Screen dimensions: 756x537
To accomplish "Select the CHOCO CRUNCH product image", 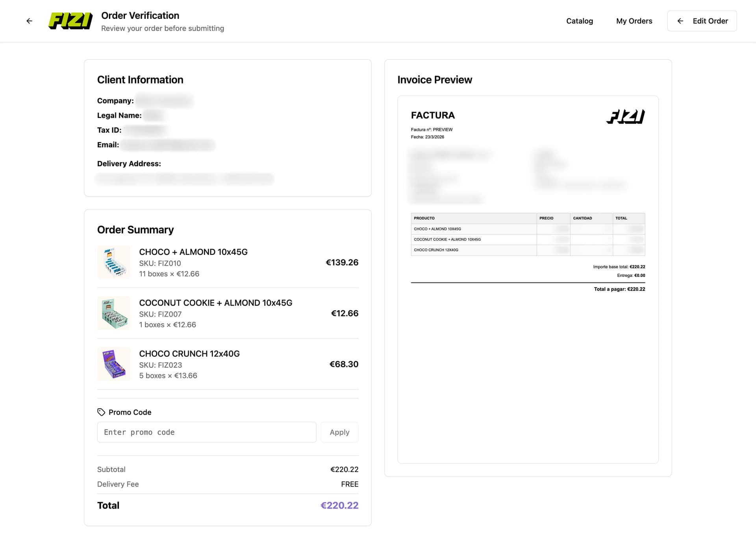I will [x=114, y=364].
